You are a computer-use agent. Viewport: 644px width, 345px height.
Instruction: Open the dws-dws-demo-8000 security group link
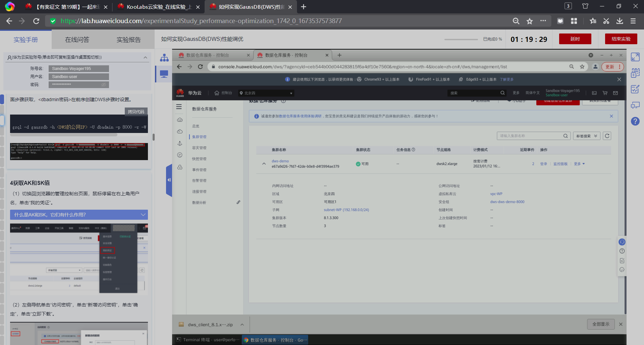pyautogui.click(x=507, y=202)
